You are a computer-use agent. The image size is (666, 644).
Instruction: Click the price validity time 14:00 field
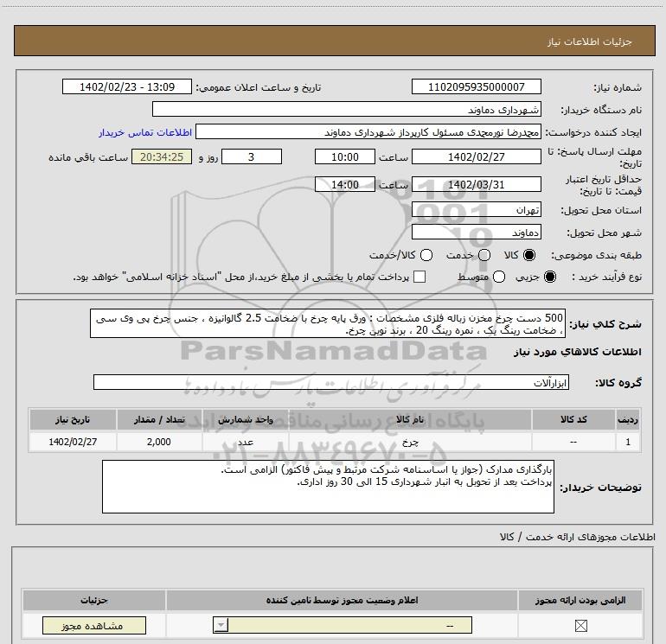coord(345,185)
